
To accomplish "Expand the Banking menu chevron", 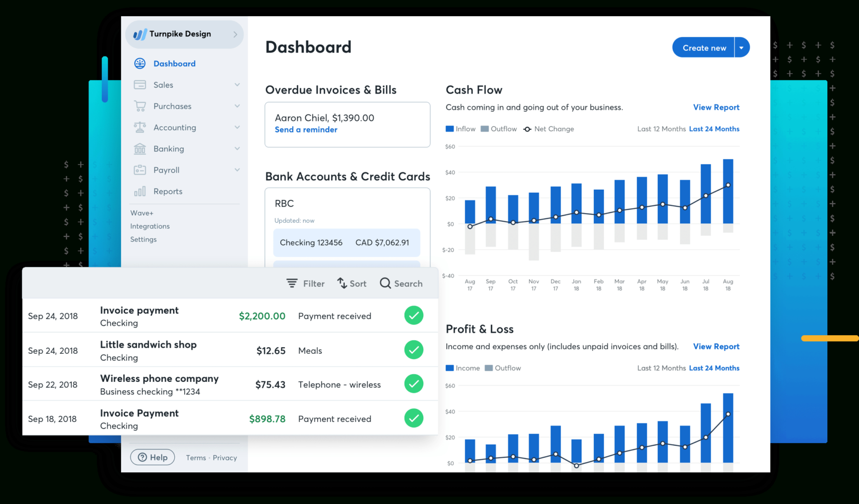I will tap(237, 149).
